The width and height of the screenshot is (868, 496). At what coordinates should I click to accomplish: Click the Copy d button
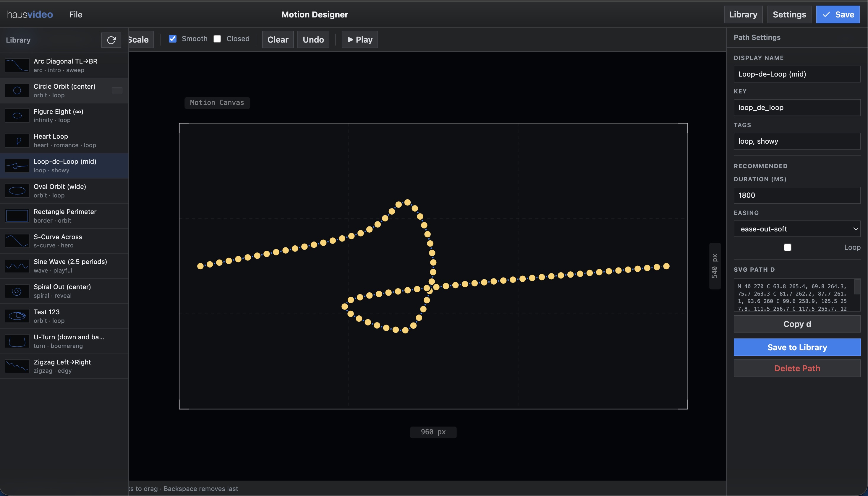pos(797,324)
